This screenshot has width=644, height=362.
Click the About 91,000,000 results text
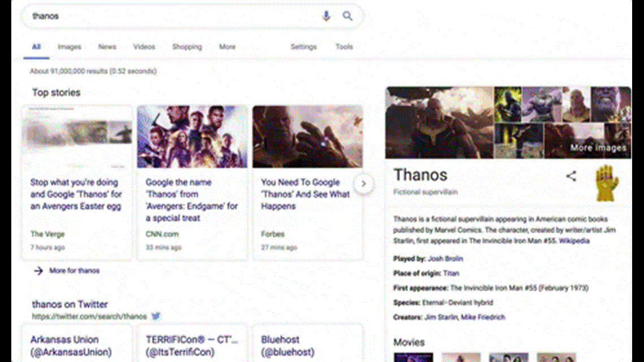coord(93,71)
